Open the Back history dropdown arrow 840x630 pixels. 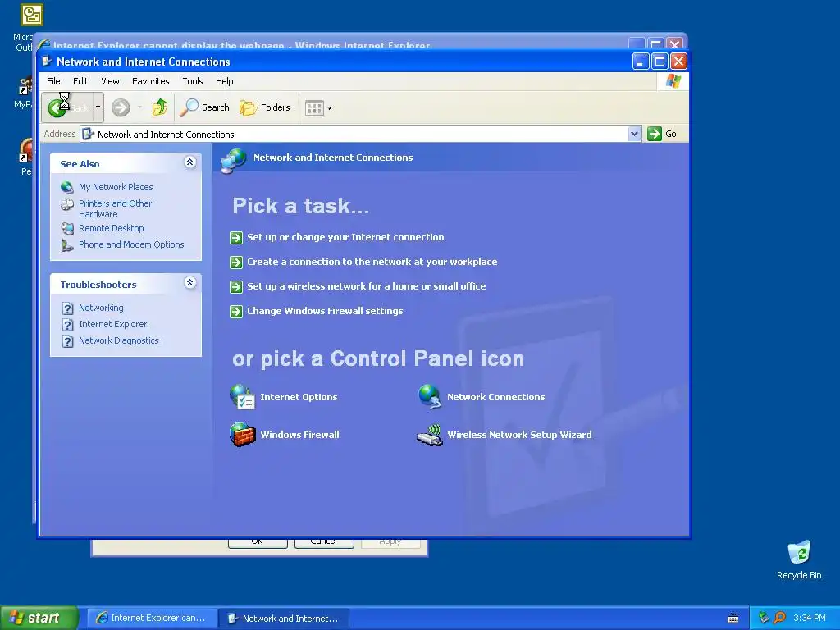coord(98,107)
